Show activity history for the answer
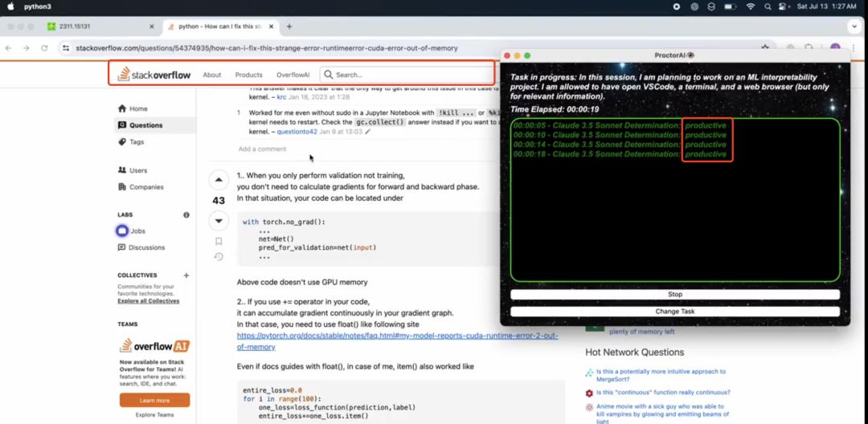Screen dimensions: 868x424 point(219,256)
